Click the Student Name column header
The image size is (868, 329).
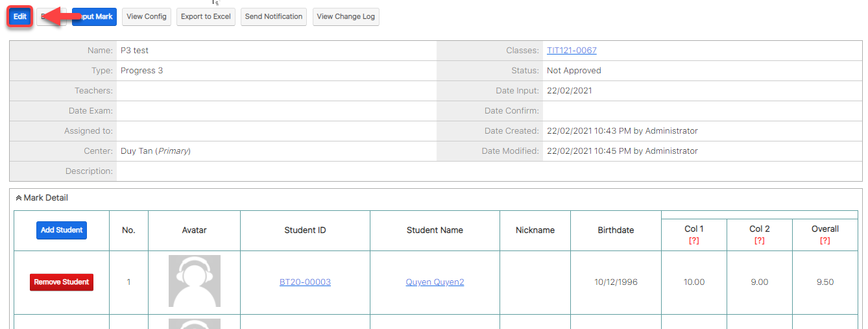pos(435,230)
